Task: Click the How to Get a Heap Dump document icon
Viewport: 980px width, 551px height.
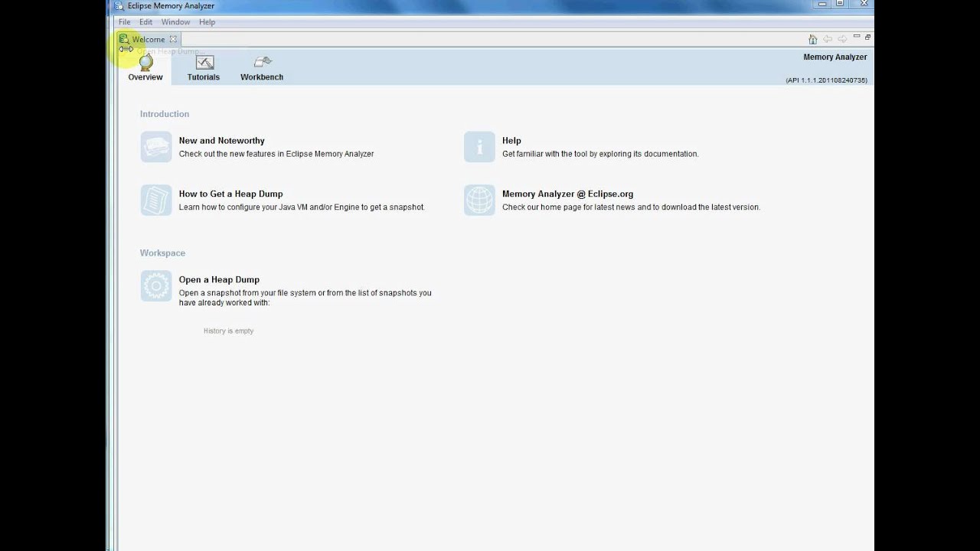Action: [156, 201]
